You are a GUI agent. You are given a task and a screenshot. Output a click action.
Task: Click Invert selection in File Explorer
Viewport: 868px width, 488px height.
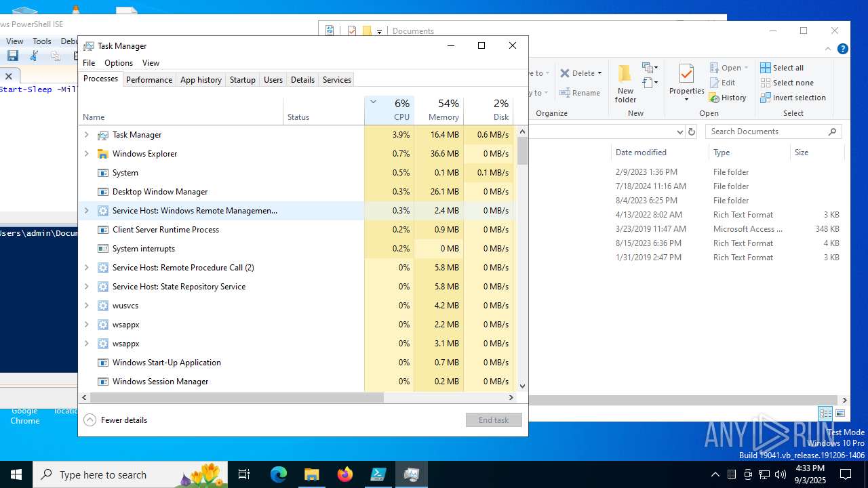click(x=793, y=98)
